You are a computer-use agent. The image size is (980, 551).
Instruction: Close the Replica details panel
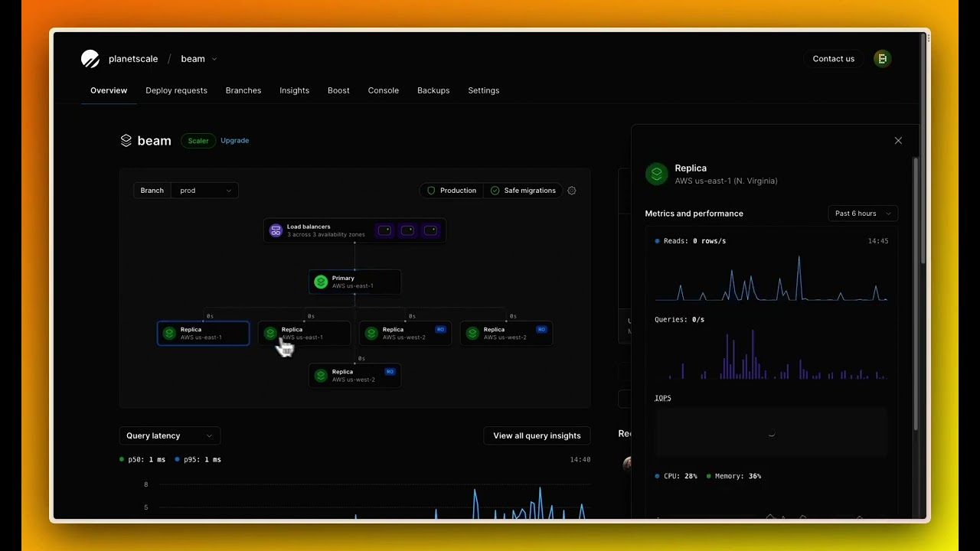(898, 141)
